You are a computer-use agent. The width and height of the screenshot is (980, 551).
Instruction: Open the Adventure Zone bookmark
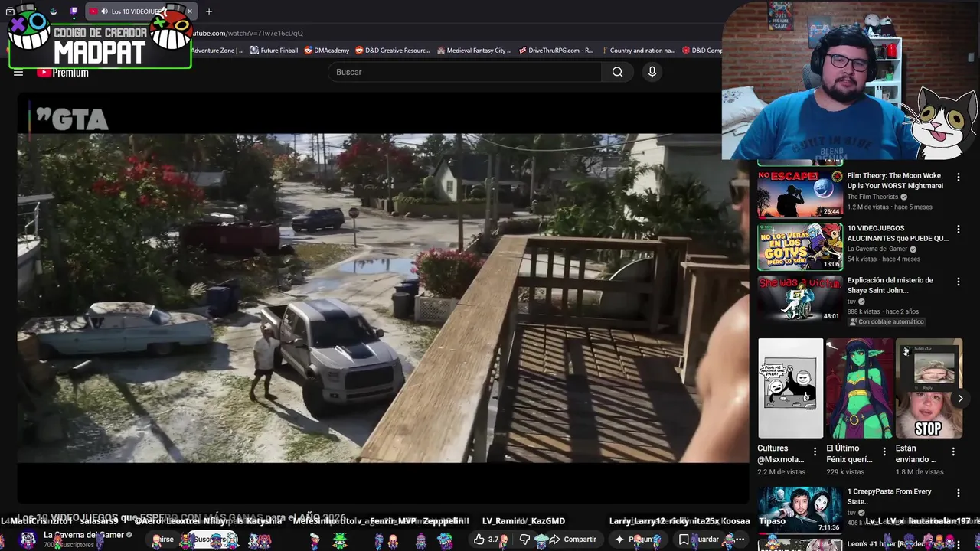coord(217,51)
